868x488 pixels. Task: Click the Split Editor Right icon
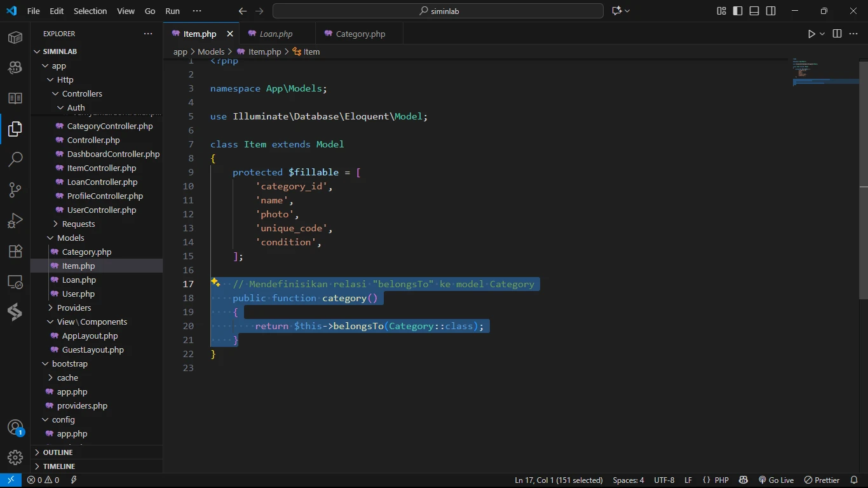click(837, 34)
